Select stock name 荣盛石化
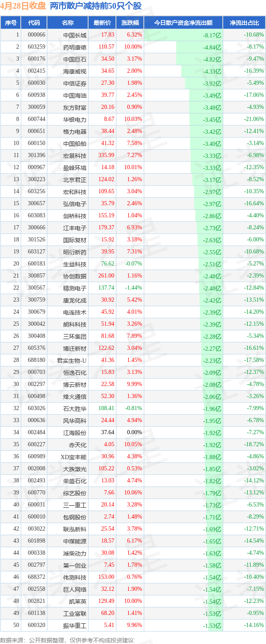Image resolution: width=266 pixels, height=644 pixels. click(75, 481)
